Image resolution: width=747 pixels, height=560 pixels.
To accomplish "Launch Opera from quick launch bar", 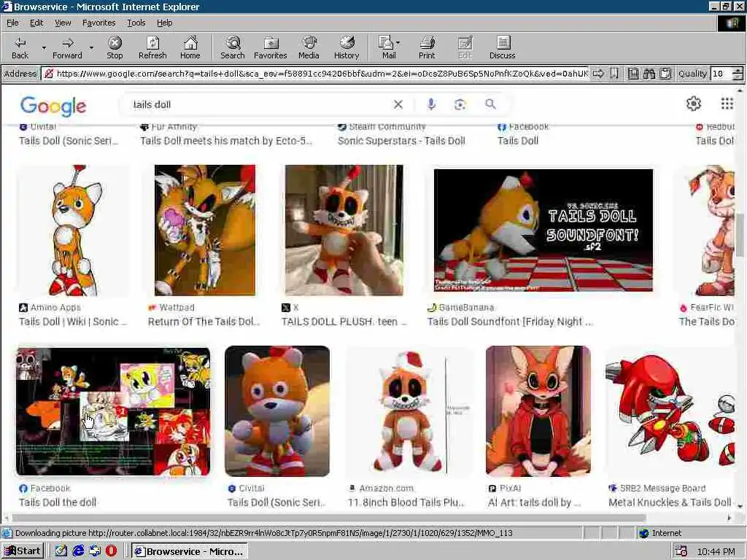I will tap(111, 551).
